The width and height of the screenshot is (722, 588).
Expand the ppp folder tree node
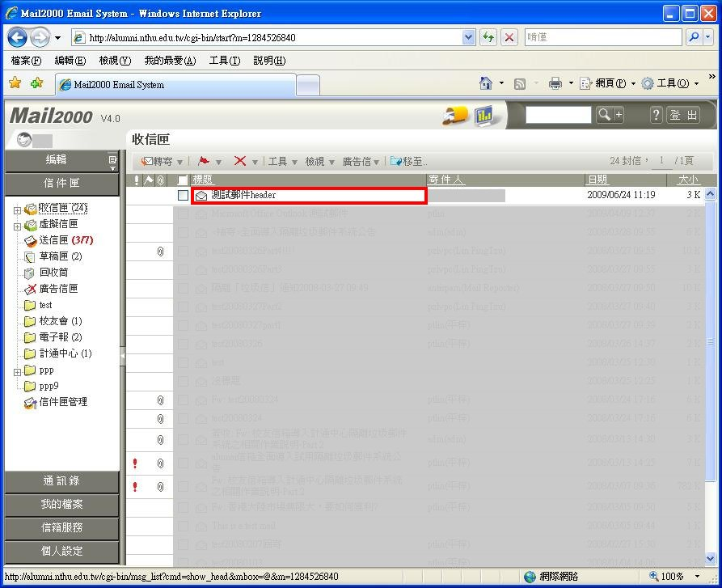click(x=17, y=372)
